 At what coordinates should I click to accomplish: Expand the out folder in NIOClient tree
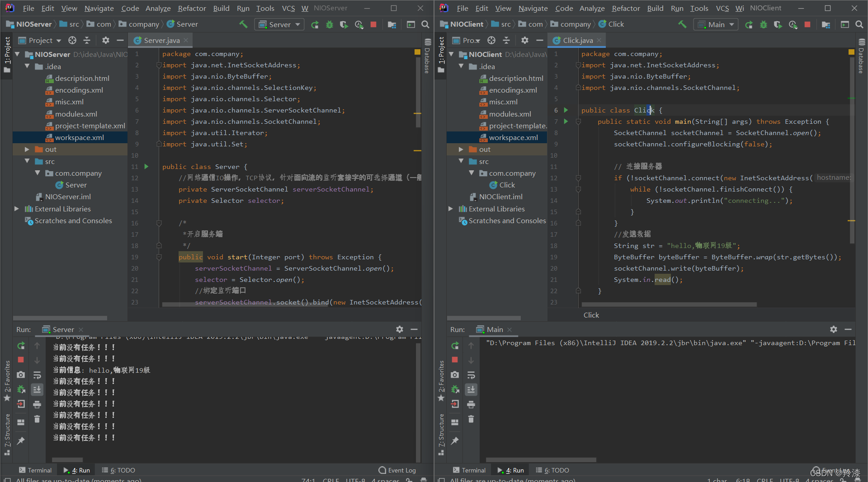tap(461, 150)
